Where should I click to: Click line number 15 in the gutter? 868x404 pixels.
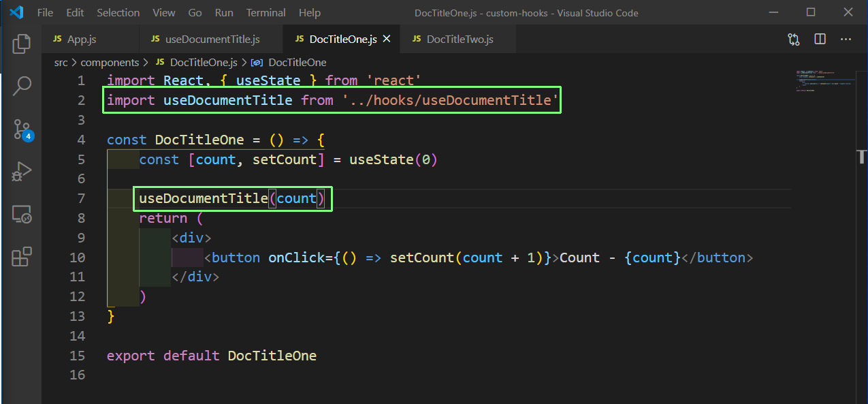tap(77, 356)
